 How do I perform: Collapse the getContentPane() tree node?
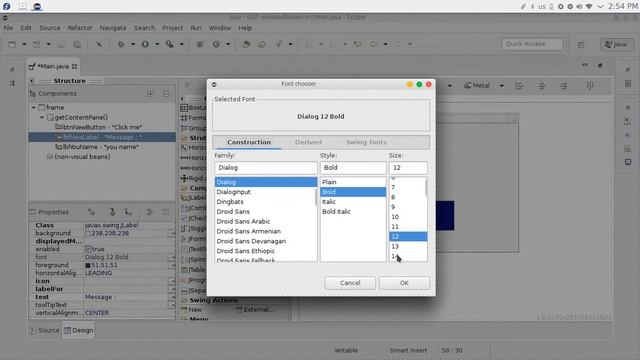tap(42, 117)
